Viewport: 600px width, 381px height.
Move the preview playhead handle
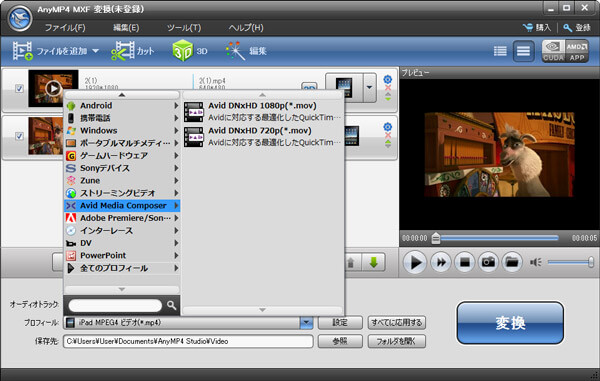[x=435, y=238]
